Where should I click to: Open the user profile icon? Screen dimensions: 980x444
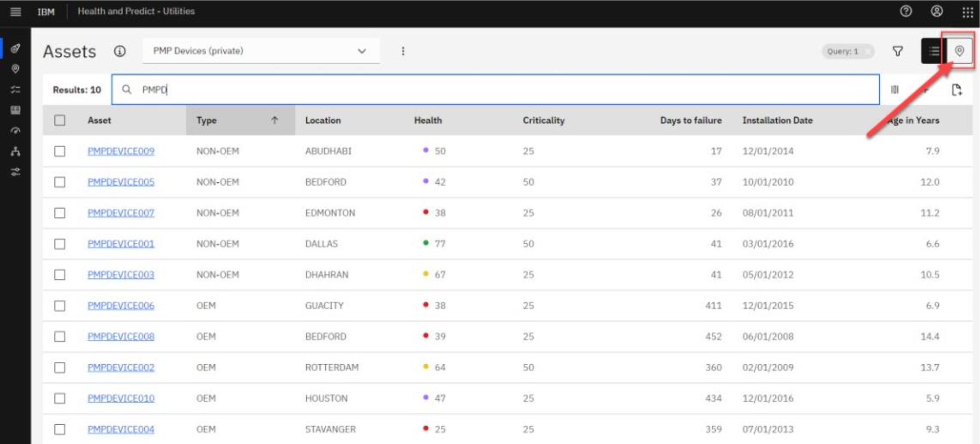[x=937, y=11]
